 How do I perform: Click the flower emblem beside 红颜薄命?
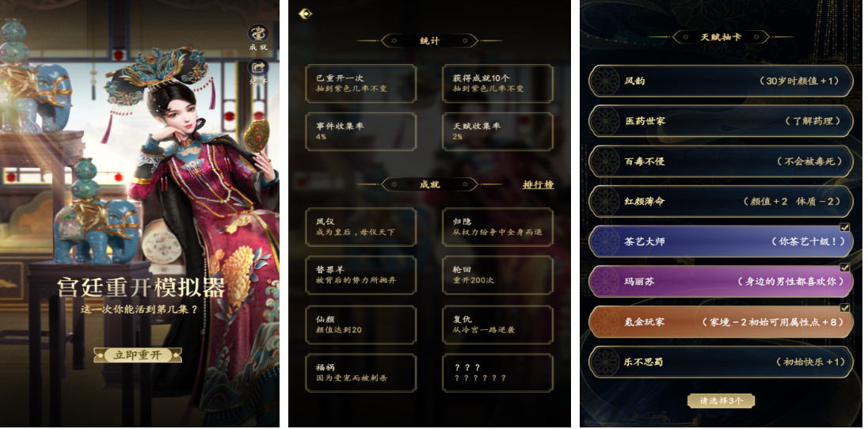(x=604, y=202)
